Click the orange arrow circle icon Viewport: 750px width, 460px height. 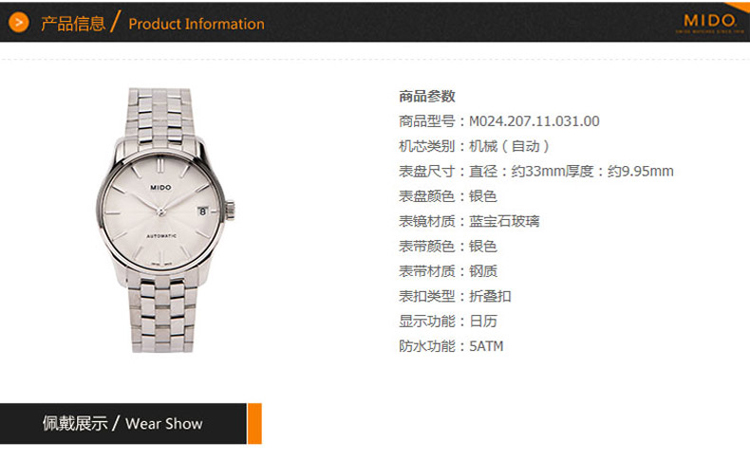pyautogui.click(x=19, y=22)
